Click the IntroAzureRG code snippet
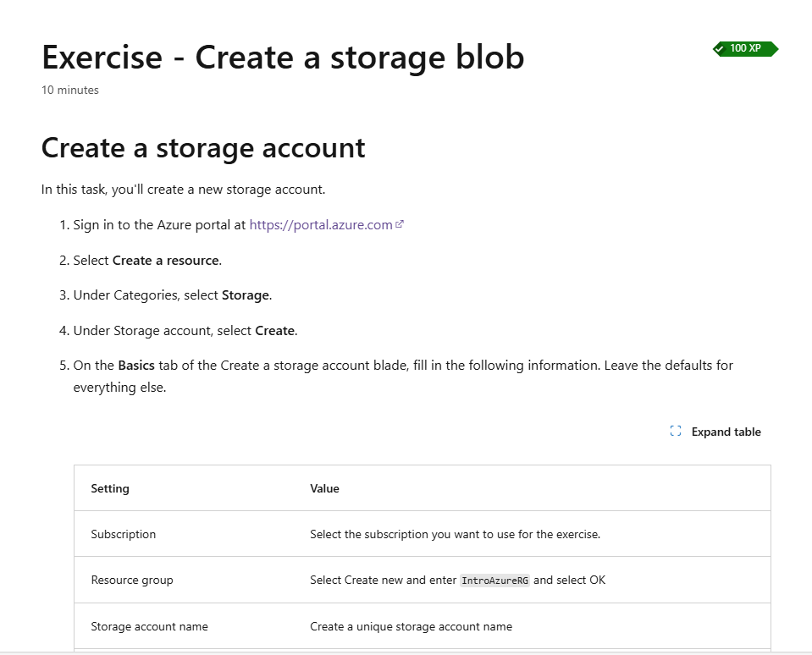This screenshot has width=812, height=655. click(494, 580)
